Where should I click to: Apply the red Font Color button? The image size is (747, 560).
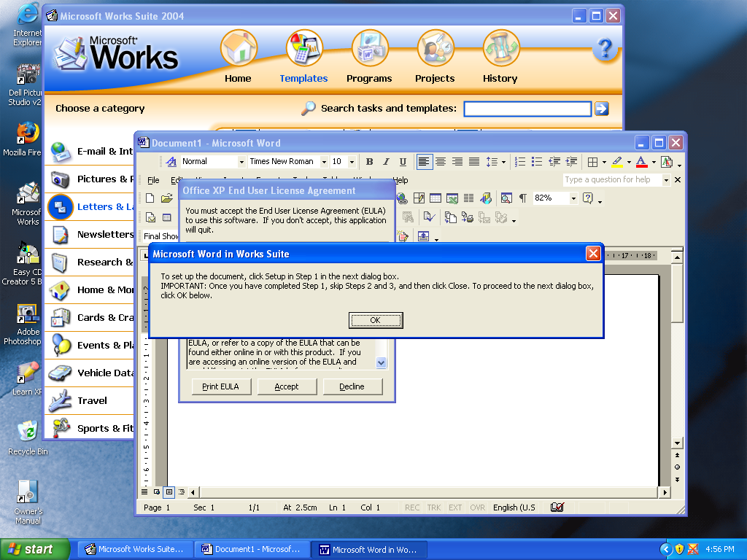coord(642,162)
